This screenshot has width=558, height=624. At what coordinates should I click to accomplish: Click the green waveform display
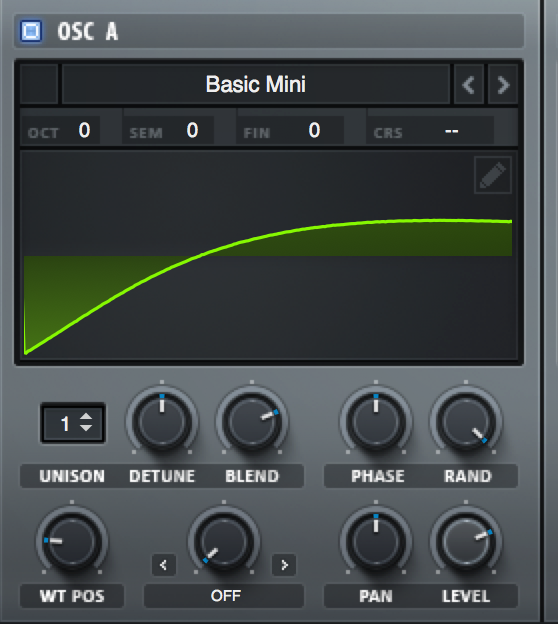point(268,255)
